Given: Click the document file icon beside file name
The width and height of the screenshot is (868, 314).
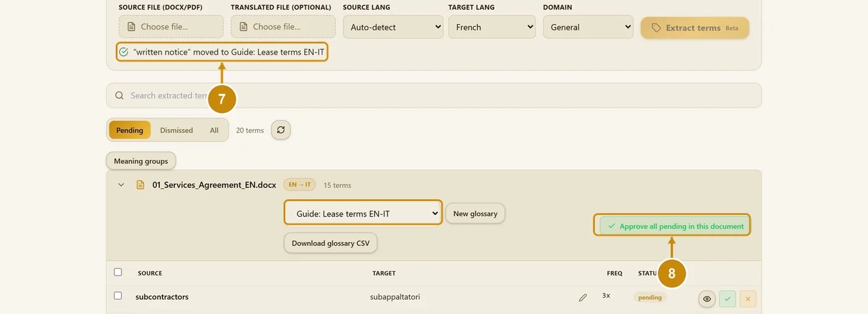Looking at the screenshot, I should (x=140, y=185).
